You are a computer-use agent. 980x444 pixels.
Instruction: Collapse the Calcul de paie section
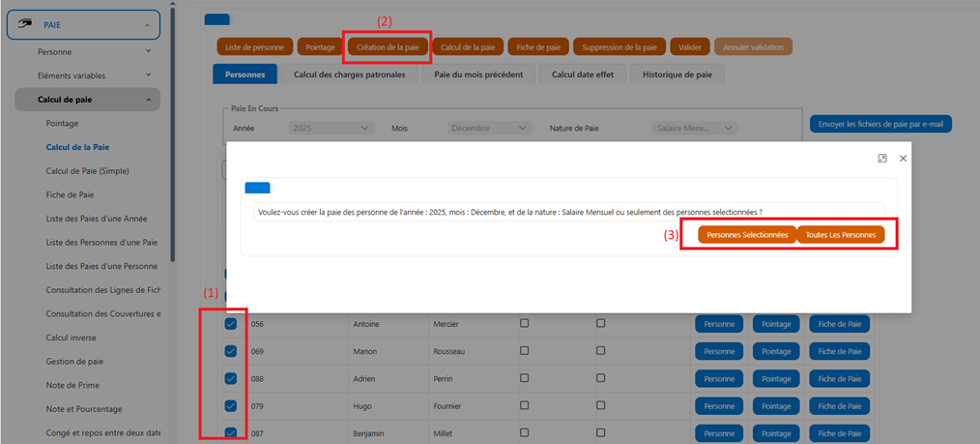[x=148, y=100]
